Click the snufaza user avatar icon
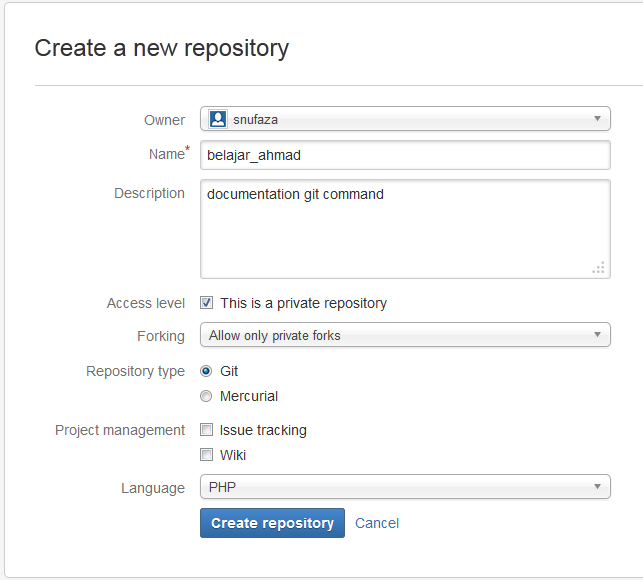The height and width of the screenshot is (580, 643). (217, 119)
